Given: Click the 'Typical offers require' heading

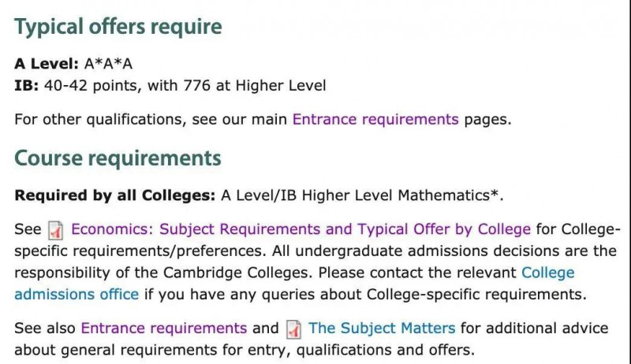Looking at the screenshot, I should point(118,27).
